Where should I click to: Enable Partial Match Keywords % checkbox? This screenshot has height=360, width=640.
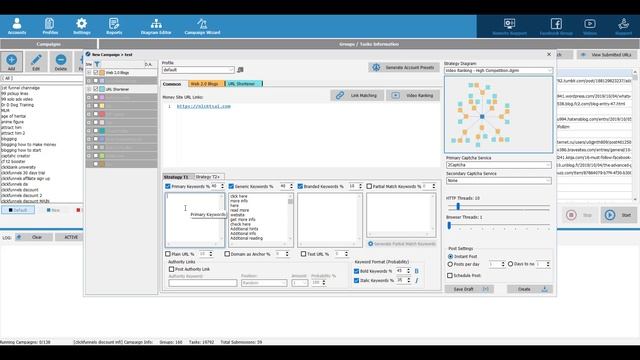click(x=369, y=186)
